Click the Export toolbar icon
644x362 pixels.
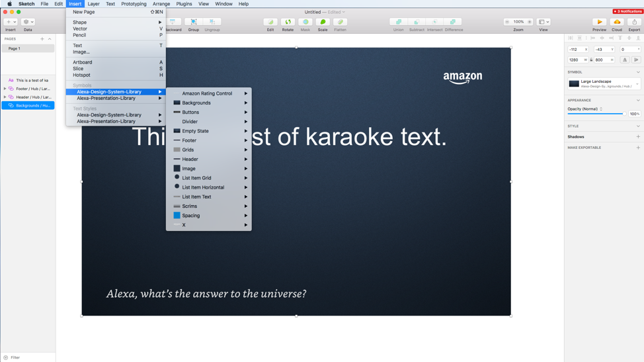[x=635, y=22]
